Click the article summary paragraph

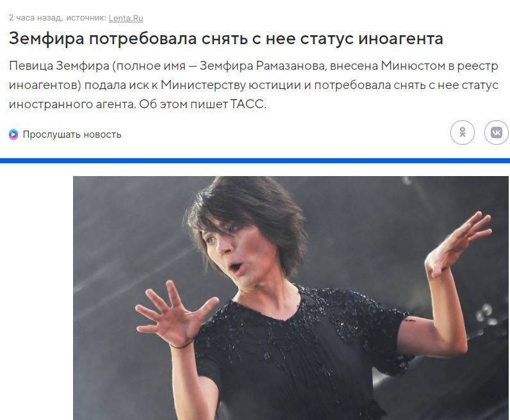coord(253,85)
